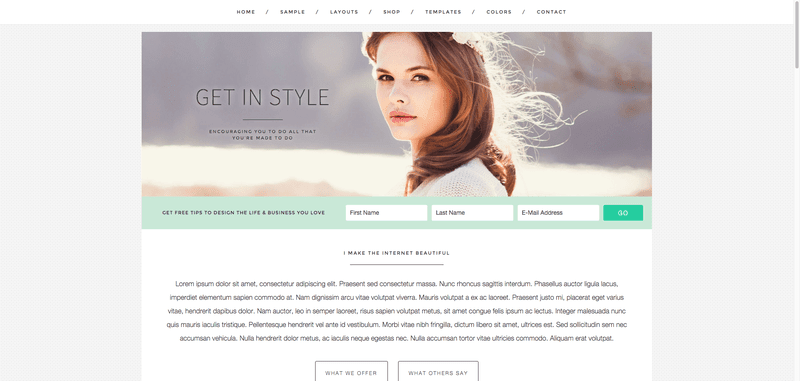800x381 pixels.
Task: Open the Home menu item
Action: coord(245,12)
